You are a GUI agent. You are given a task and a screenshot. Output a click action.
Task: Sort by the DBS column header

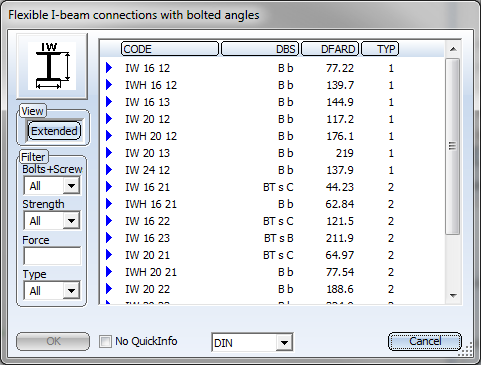260,49
